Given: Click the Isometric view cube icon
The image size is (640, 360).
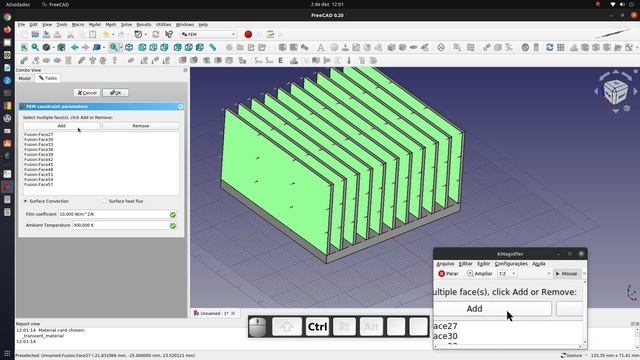Looking at the screenshot, I should (129, 47).
